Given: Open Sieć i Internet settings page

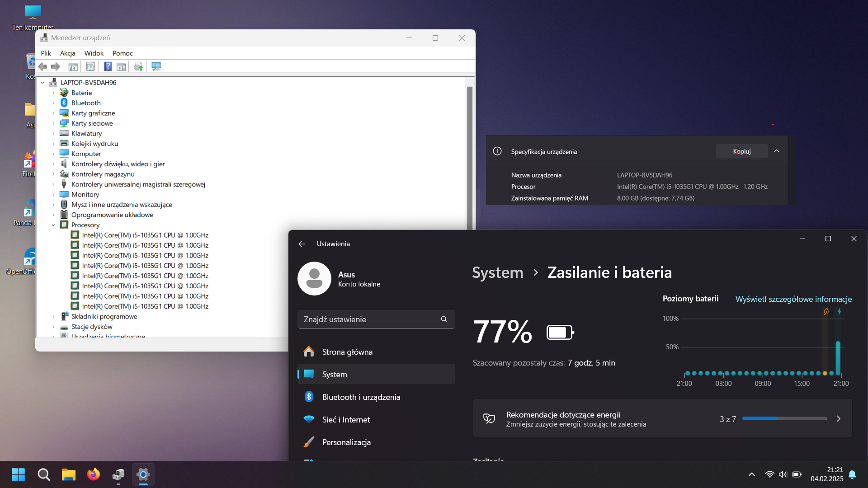Looking at the screenshot, I should click(x=346, y=420).
